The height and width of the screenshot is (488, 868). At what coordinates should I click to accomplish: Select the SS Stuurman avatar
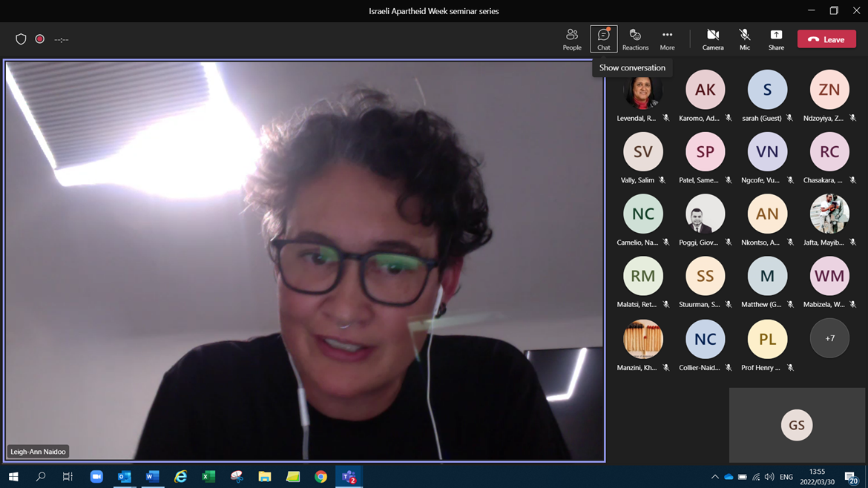pos(706,276)
